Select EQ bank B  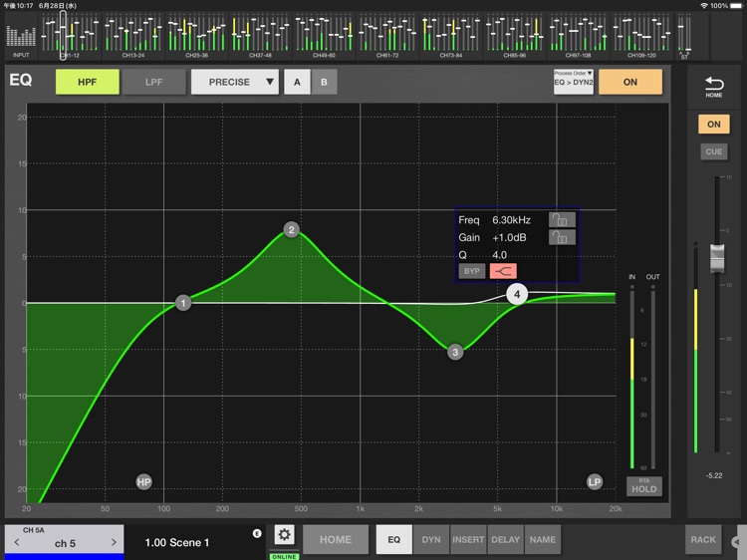324,82
